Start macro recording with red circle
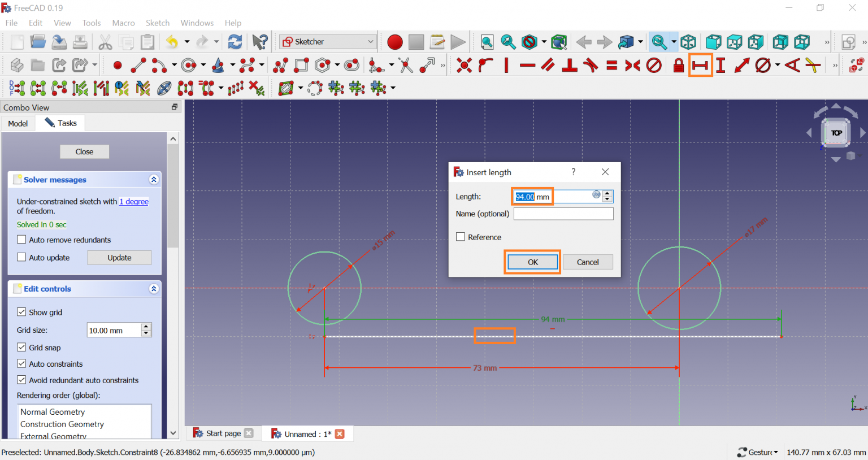 coord(394,42)
